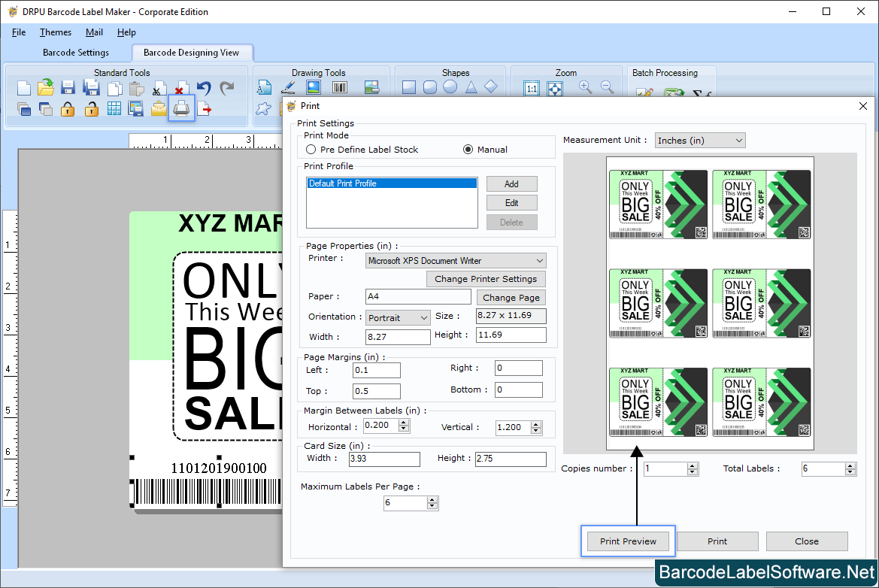
Task: Click the Change Printer Settings button
Action: click(x=486, y=278)
